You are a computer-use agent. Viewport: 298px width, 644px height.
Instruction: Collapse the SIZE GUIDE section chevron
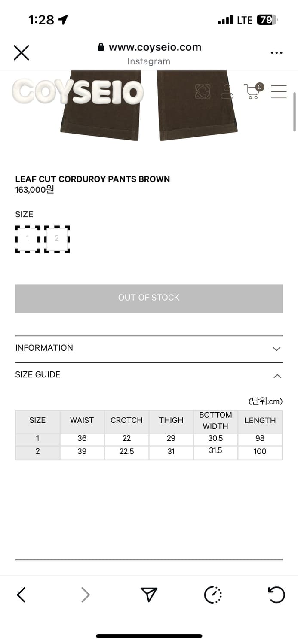click(x=277, y=376)
